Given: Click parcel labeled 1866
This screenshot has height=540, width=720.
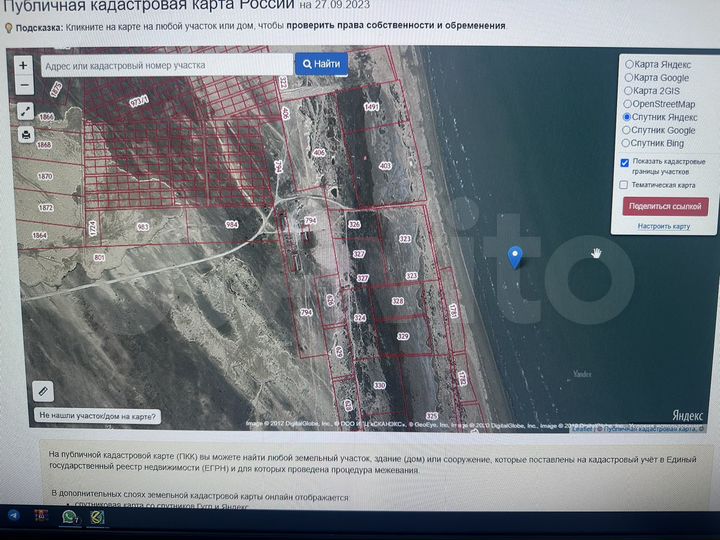Looking at the screenshot, I should [x=46, y=117].
